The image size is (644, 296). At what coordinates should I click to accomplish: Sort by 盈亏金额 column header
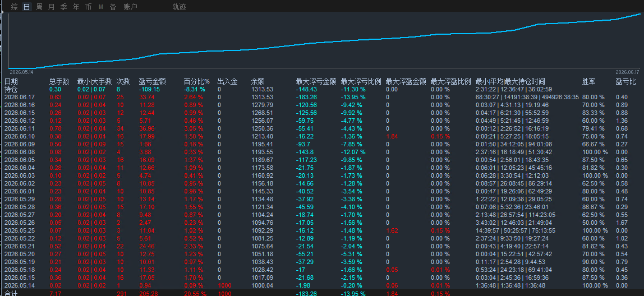pyautogui.click(x=153, y=81)
